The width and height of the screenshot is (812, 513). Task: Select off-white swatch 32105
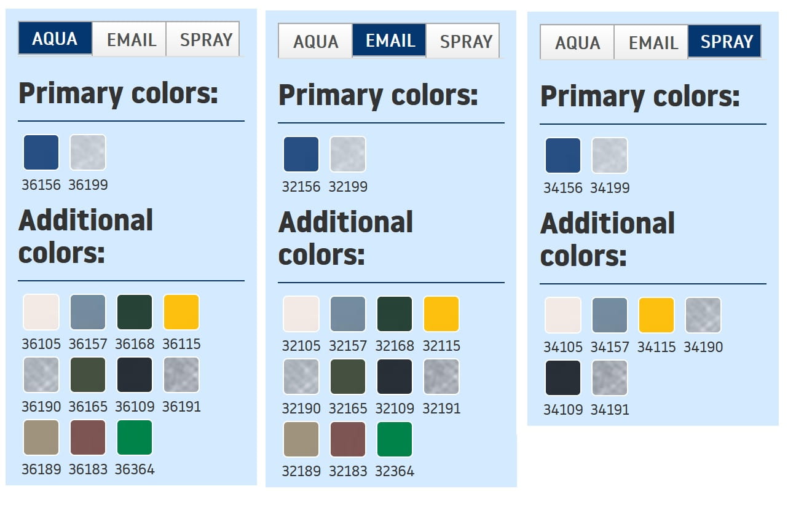click(x=301, y=314)
